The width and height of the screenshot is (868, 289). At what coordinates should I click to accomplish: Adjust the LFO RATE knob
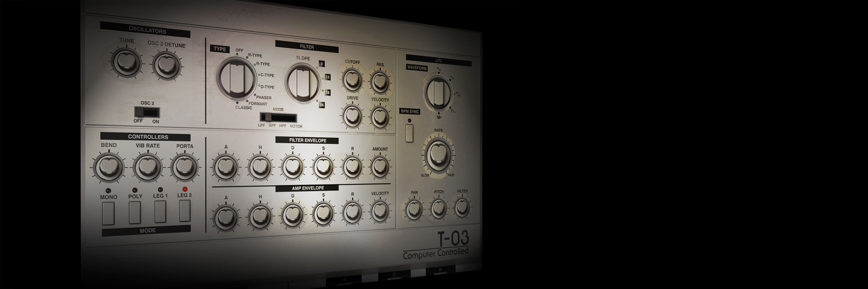coord(438,155)
